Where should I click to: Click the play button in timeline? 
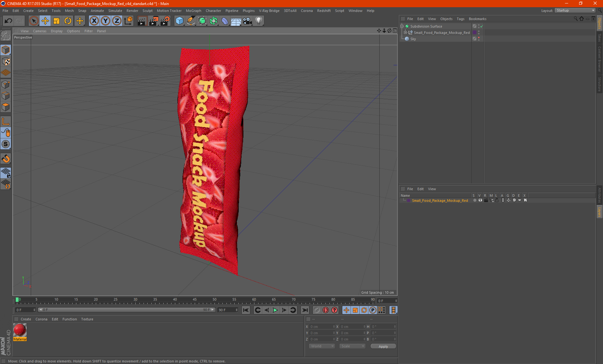275,310
